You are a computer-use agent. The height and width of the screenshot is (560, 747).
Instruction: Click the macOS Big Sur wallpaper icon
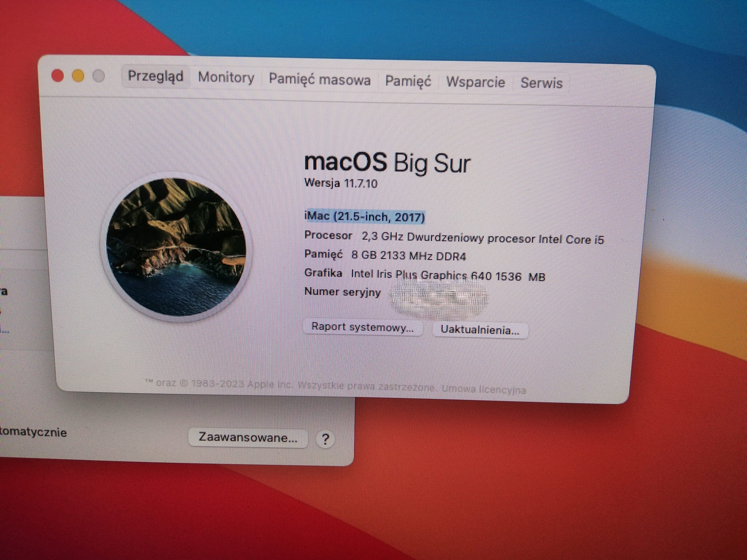pyautogui.click(x=176, y=247)
